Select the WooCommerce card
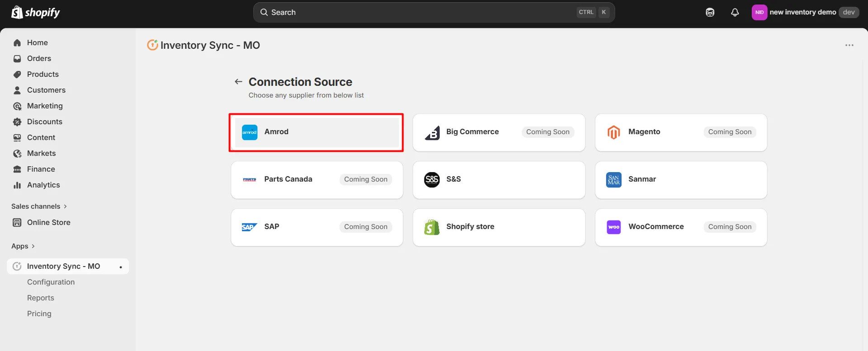This screenshot has width=868, height=351. tap(681, 227)
